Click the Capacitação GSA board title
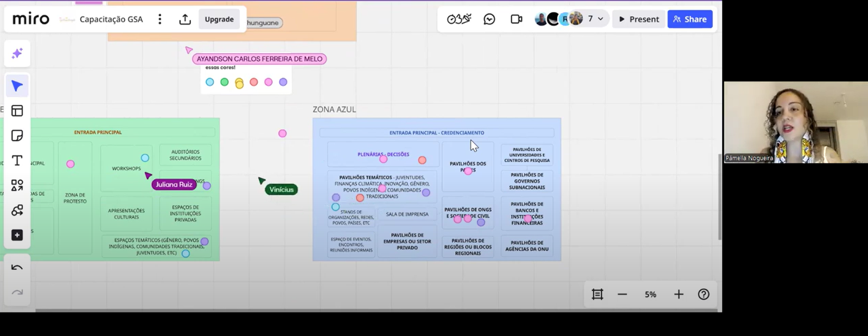 coord(111,19)
